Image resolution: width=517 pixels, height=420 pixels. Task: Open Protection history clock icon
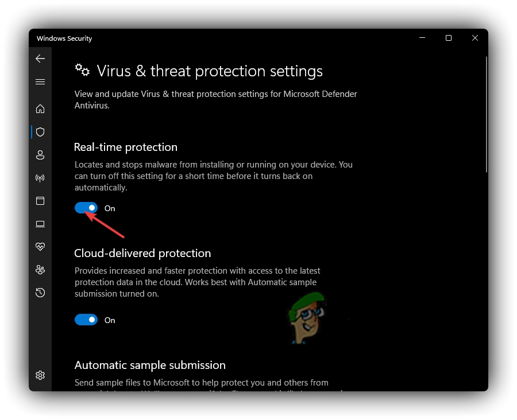40,293
